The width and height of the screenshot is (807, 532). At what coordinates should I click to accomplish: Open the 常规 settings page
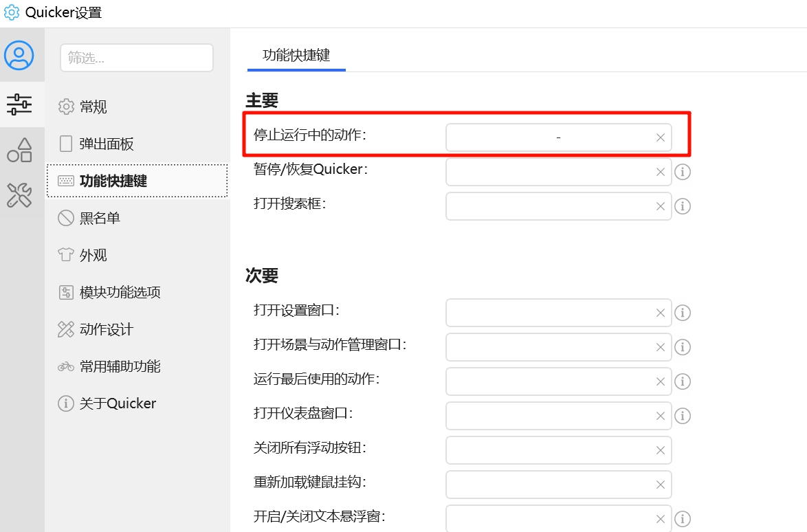[x=137, y=107]
